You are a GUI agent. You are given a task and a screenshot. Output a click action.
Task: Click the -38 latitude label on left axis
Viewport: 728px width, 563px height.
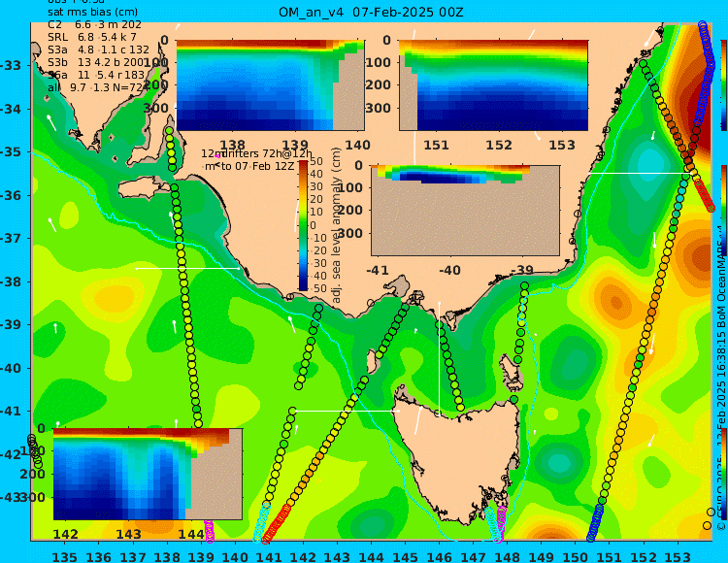(11, 281)
